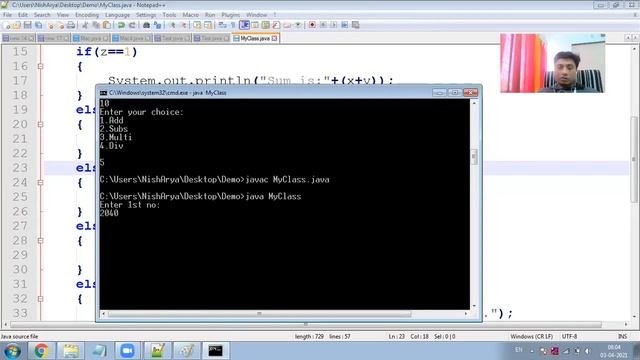Click the Stop Recording macro icon
Image resolution: width=640 pixels, height=360 pixels.
pos(323,25)
